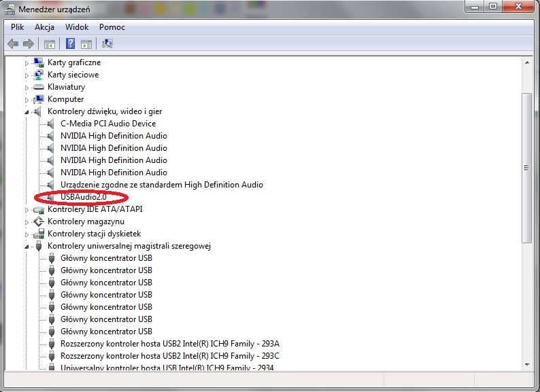540x392 pixels.
Task: Click the Forward arrow toolbar button
Action: pos(29,43)
